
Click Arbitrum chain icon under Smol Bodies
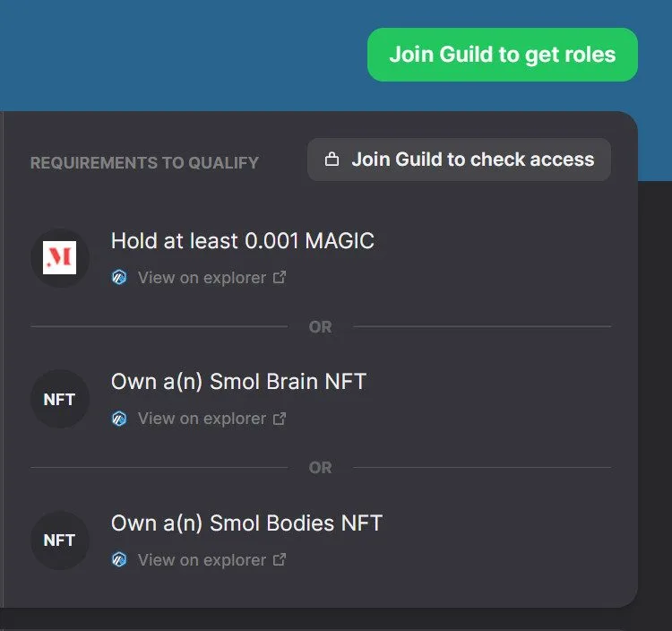click(119, 559)
